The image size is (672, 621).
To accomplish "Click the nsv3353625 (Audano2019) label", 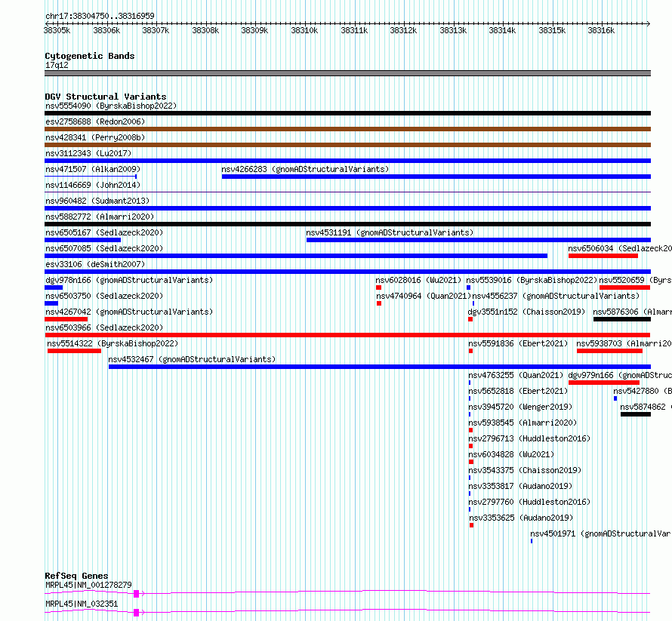I will pyautogui.click(x=521, y=518).
